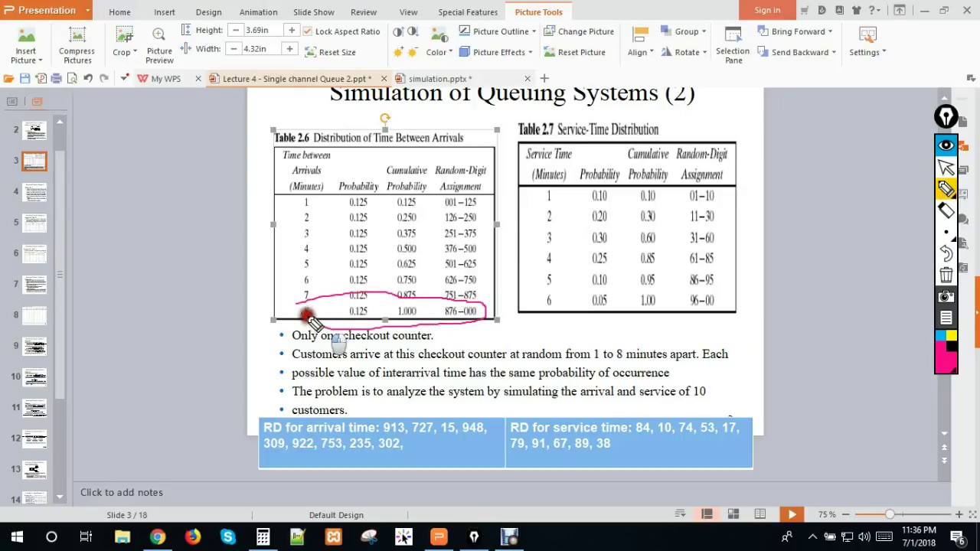
Task: Open Chrome from the Windows taskbar
Action: click(x=157, y=536)
